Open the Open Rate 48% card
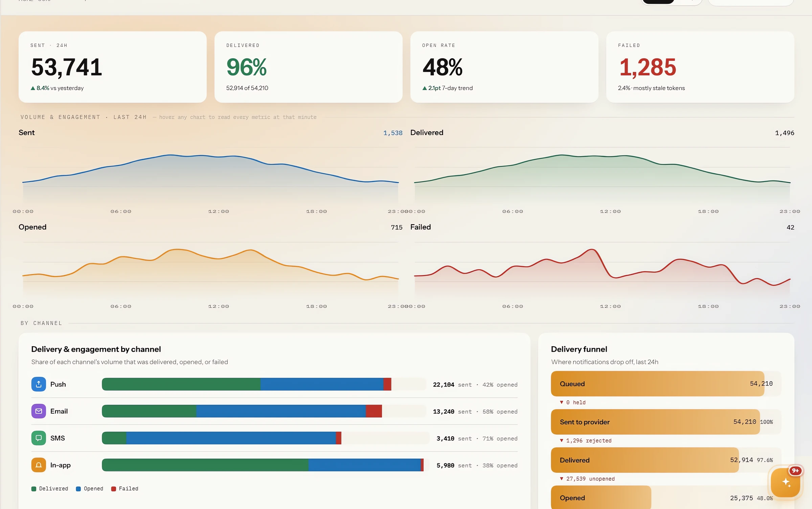The image size is (812, 509). point(504,67)
